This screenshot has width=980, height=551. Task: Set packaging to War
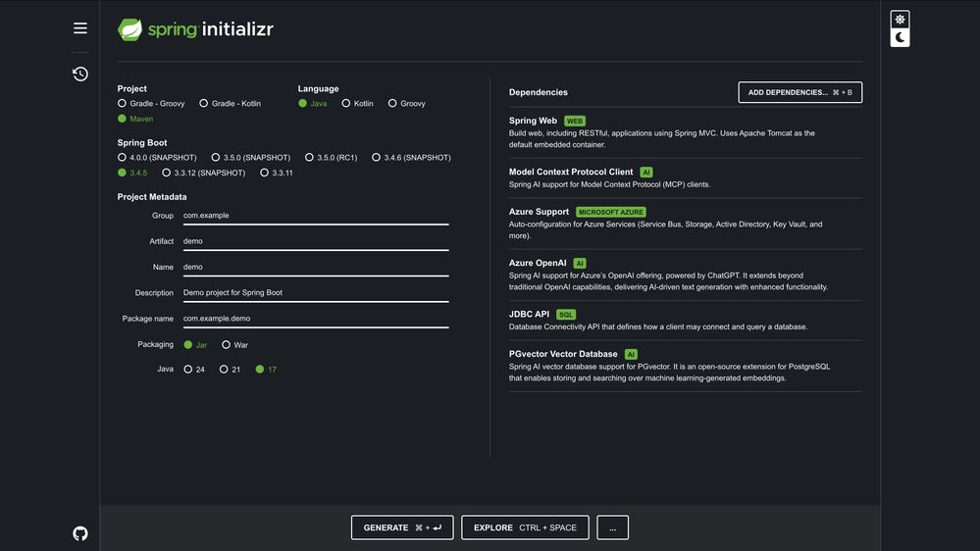point(235,345)
